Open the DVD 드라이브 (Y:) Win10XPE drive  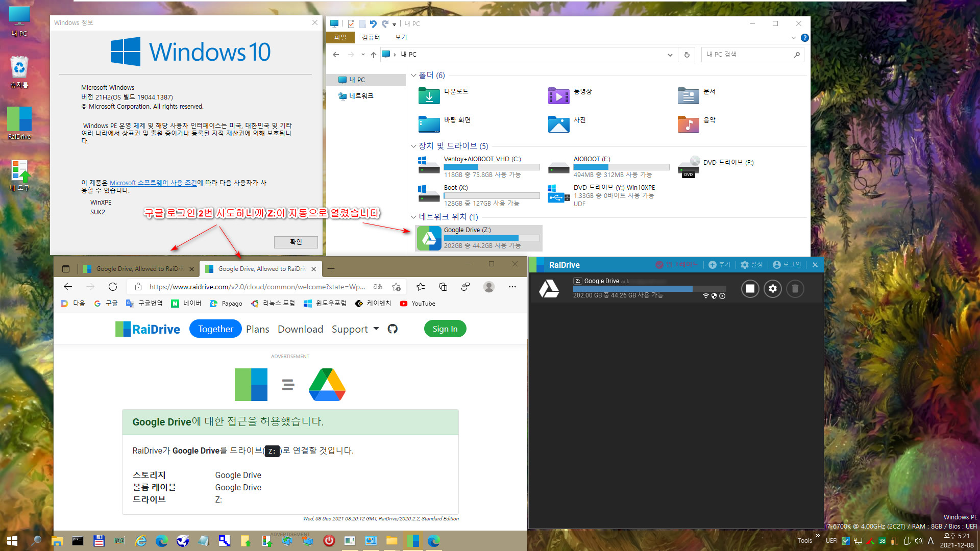tap(602, 195)
